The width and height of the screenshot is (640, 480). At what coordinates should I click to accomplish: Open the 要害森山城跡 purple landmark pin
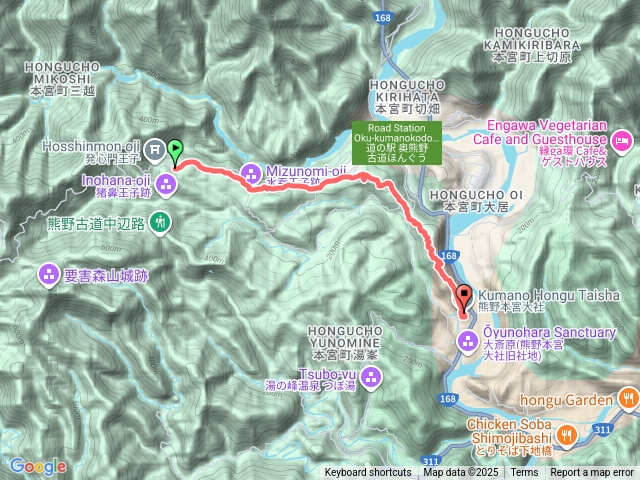point(49,276)
